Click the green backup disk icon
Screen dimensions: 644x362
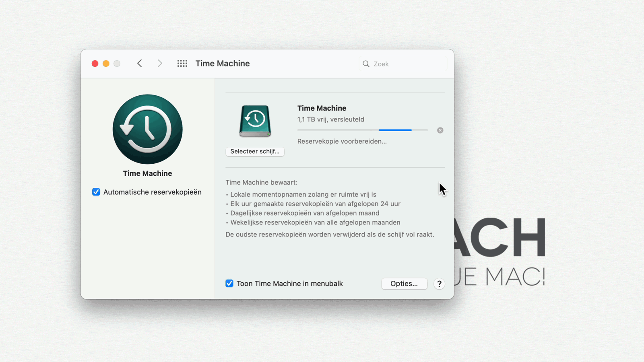point(255,121)
